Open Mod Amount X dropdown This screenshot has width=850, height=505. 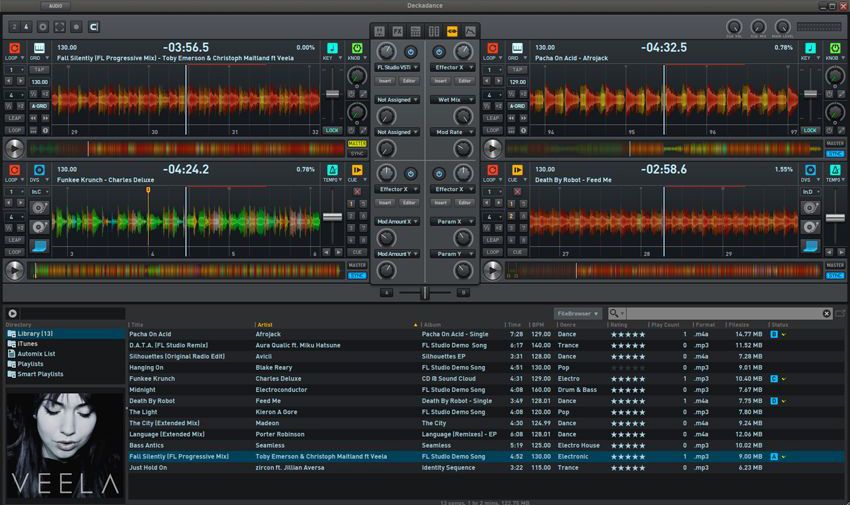pyautogui.click(x=397, y=222)
